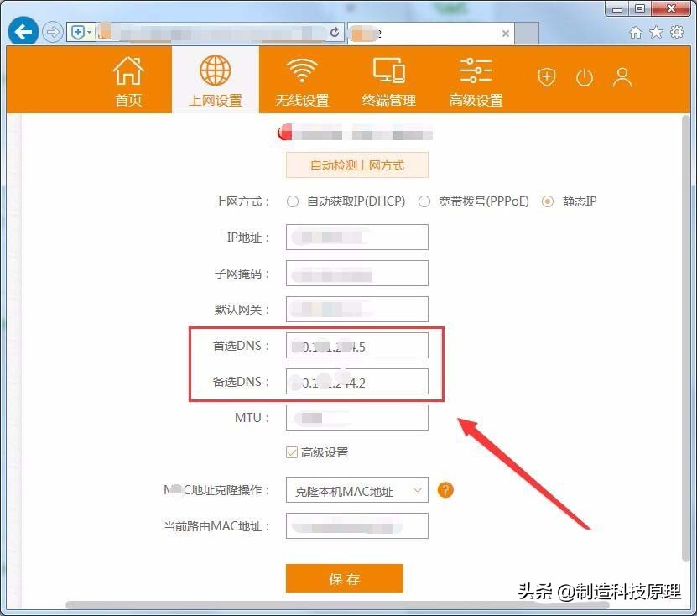Select the 上网设置 internet settings tab
The width and height of the screenshot is (697, 616).
(x=216, y=81)
